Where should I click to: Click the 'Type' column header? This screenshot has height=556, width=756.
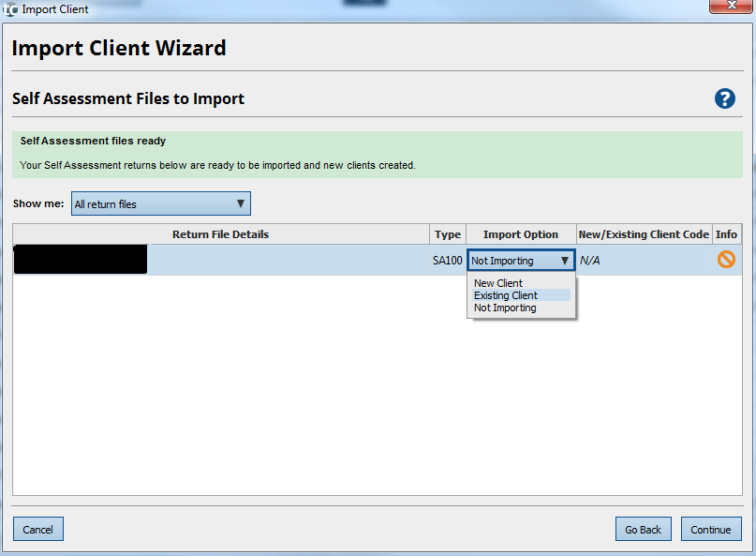[x=448, y=234]
